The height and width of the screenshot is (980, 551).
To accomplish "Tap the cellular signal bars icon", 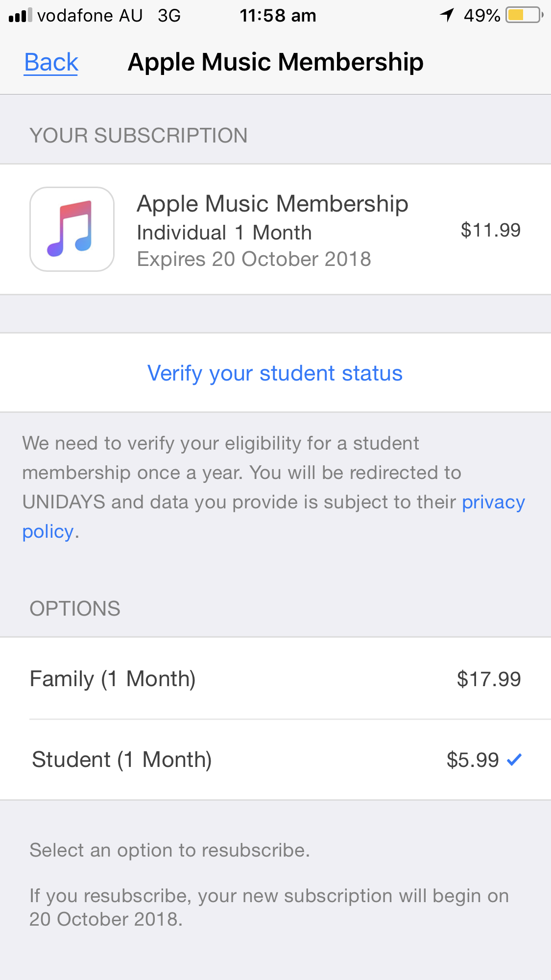I will [20, 16].
